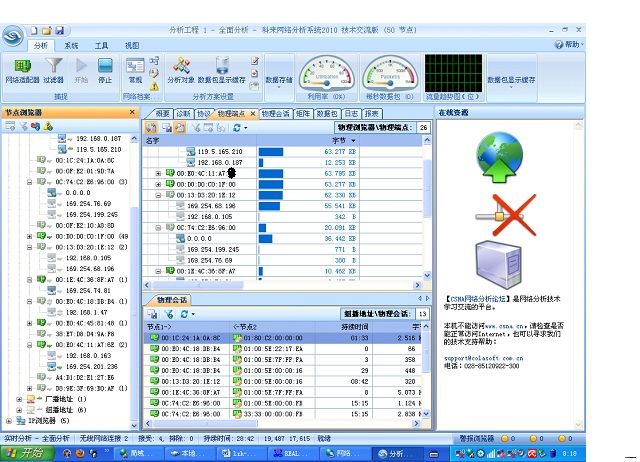
Task: Switch to the 工具 ribbon tab
Action: (x=101, y=45)
